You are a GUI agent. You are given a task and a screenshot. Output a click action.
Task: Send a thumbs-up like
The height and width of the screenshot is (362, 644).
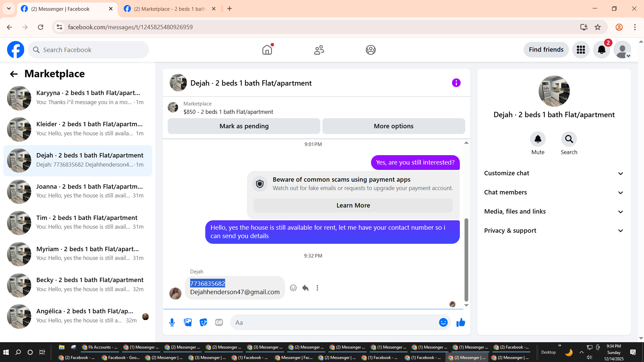coord(461,322)
